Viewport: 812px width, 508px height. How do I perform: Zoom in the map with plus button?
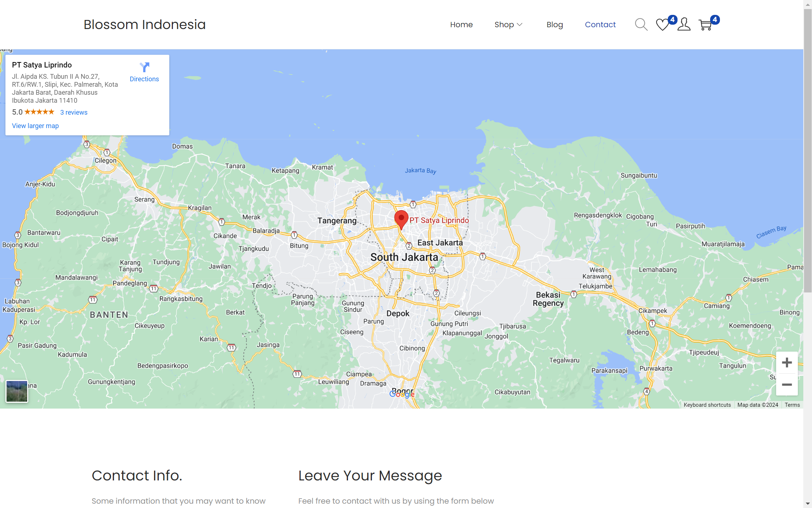[x=787, y=362]
